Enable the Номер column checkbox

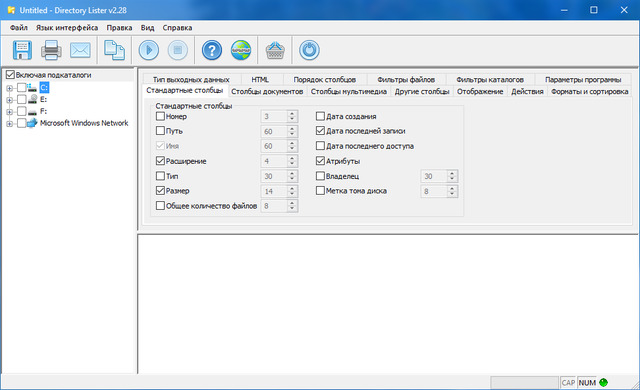(160, 116)
